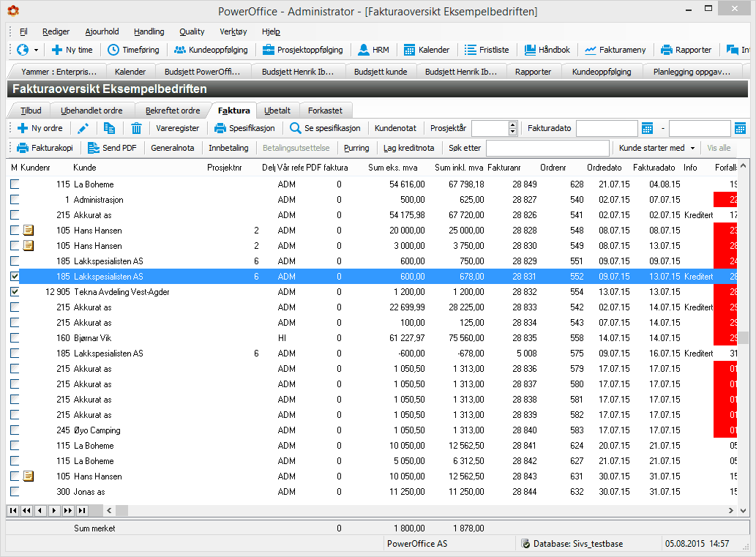The height and width of the screenshot is (557, 756).
Task: Click the pencil edit icon
Action: coord(83,128)
